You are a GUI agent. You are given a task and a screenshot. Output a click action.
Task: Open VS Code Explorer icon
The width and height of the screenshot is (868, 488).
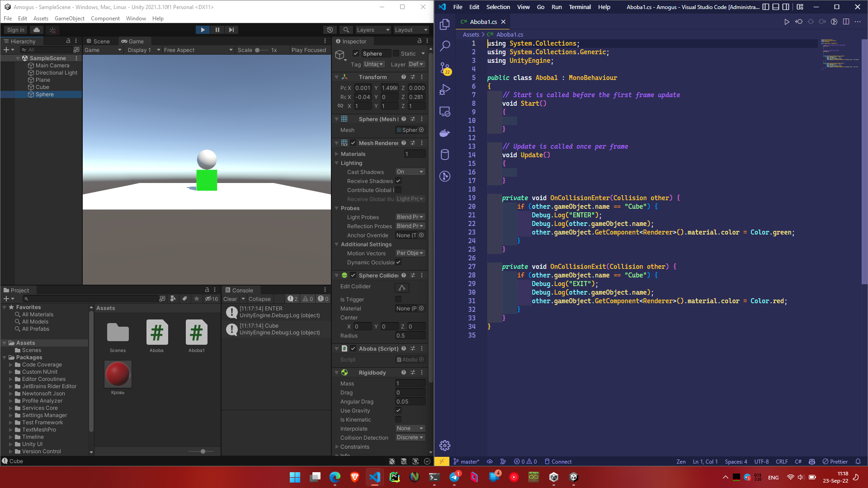coord(445,24)
